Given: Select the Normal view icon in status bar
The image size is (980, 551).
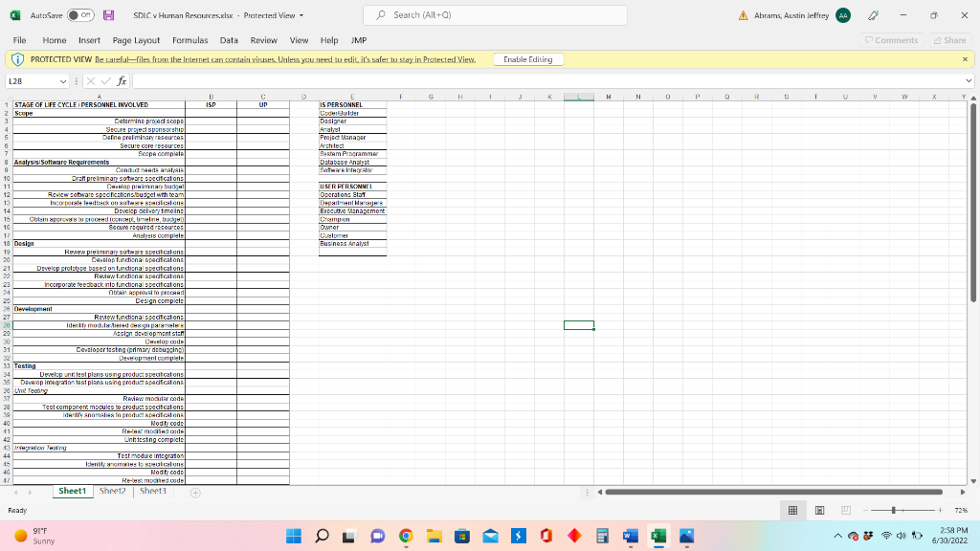Looking at the screenshot, I should click(x=792, y=510).
